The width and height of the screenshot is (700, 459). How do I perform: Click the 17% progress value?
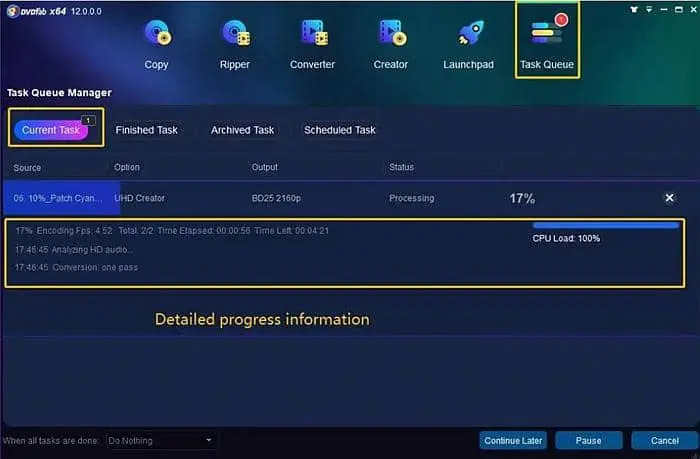pyautogui.click(x=522, y=198)
